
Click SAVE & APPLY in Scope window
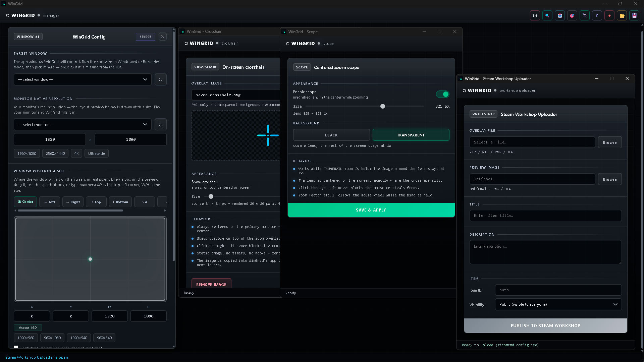pyautogui.click(x=371, y=210)
